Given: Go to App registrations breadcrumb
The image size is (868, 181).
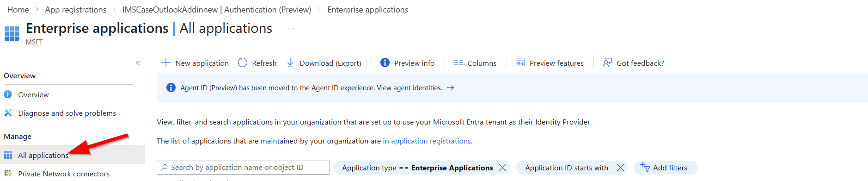Looking at the screenshot, I should 75,10.
